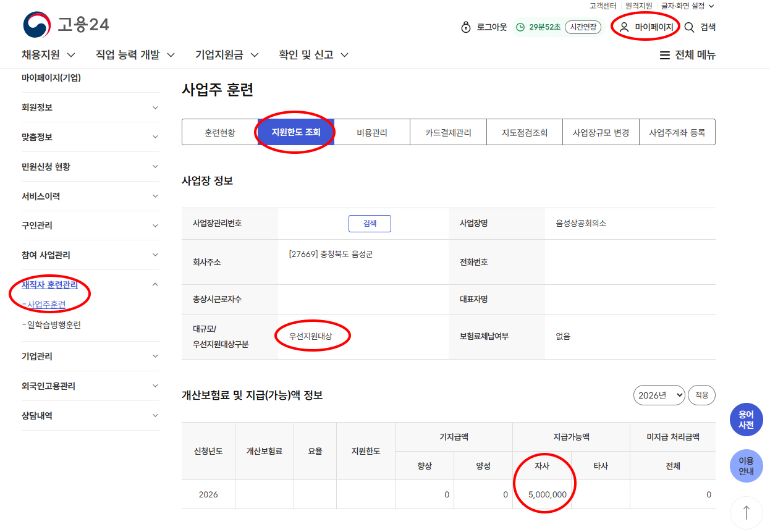
Task: Click 검색 button for 사업장관리번호
Action: click(370, 224)
